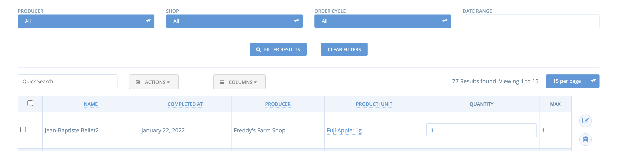The width and height of the screenshot is (644, 151).
Task: Open the Actions menu
Action: point(154,82)
